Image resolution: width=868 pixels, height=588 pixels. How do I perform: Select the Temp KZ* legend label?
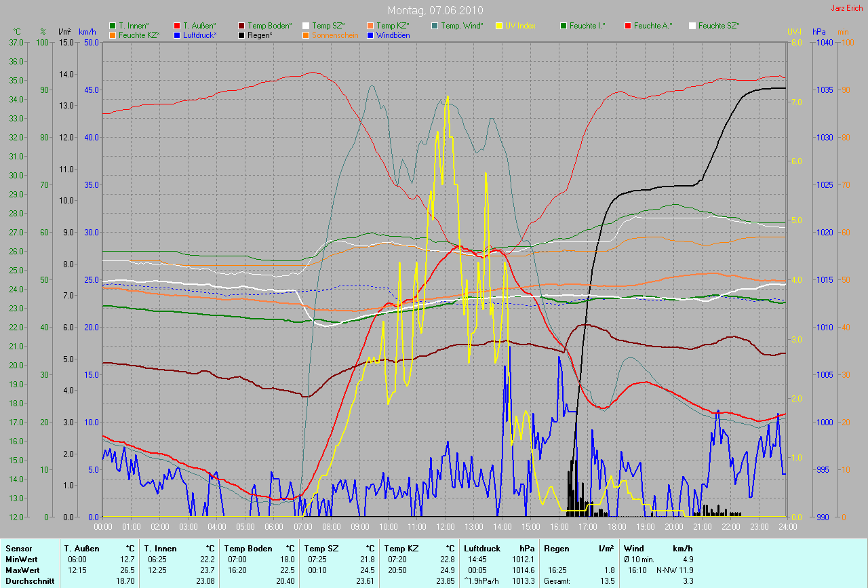[393, 26]
